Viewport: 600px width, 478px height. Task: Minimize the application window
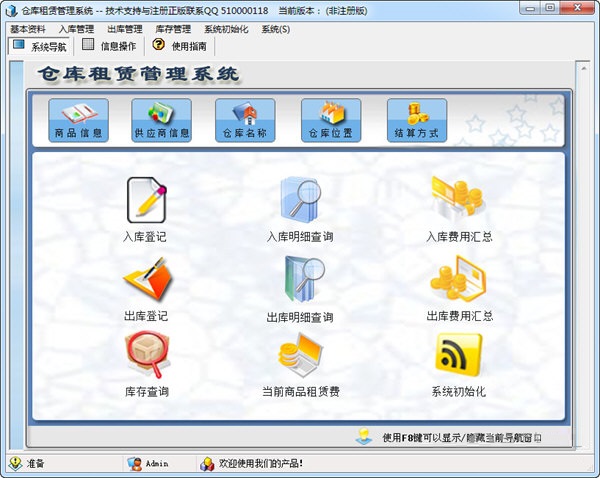[530, 8]
